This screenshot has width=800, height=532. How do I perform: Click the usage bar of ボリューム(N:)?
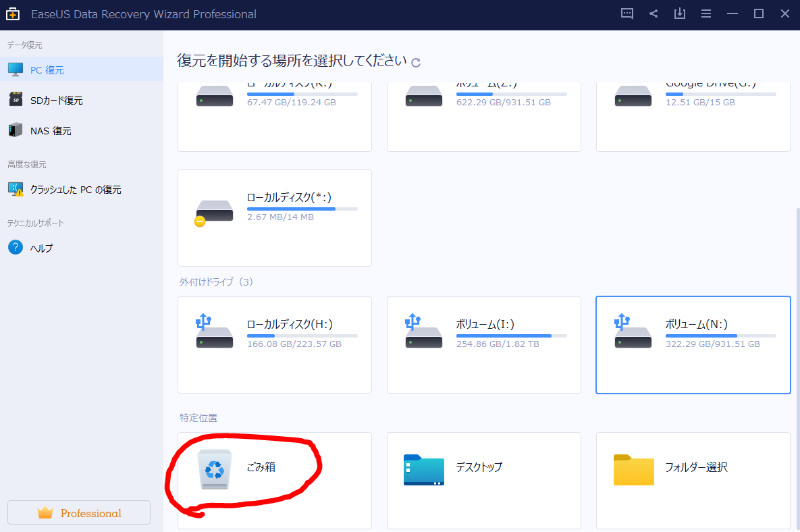720,336
